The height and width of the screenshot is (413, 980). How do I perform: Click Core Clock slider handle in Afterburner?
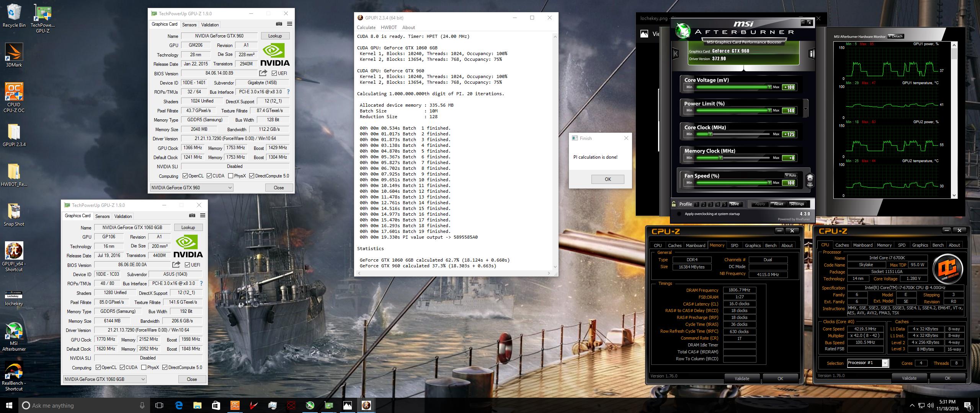click(x=710, y=134)
